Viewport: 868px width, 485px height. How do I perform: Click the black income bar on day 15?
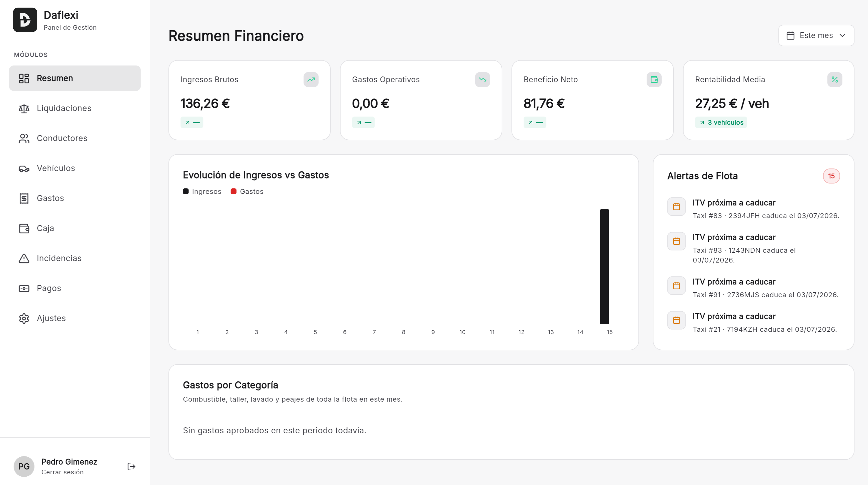coord(604,266)
